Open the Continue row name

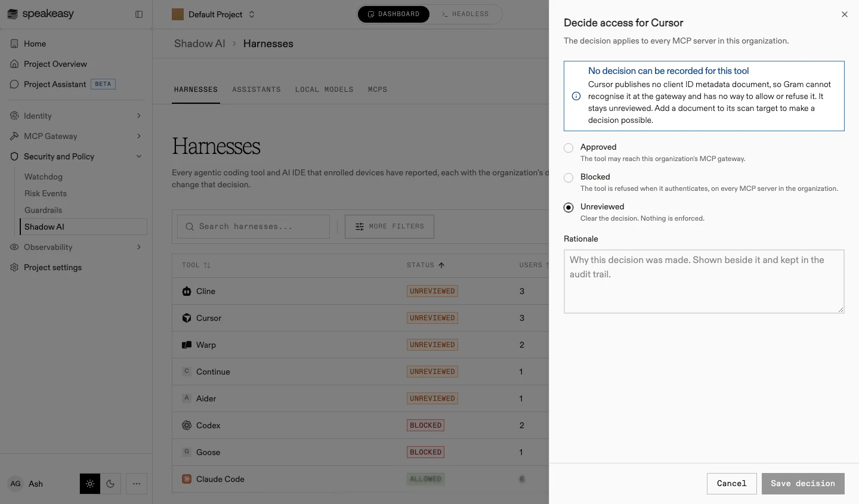[x=213, y=372]
